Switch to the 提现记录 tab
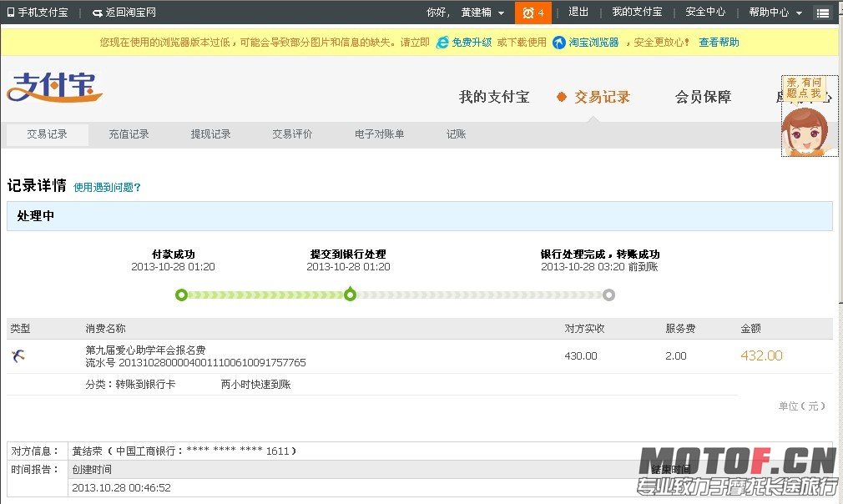Image resolution: width=843 pixels, height=504 pixels. pyautogui.click(x=210, y=134)
